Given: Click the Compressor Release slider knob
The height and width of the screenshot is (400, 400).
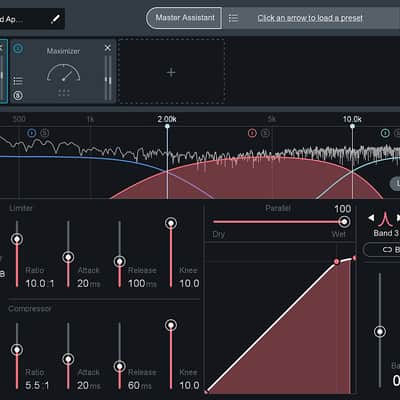Looking at the screenshot, I should [120, 366].
